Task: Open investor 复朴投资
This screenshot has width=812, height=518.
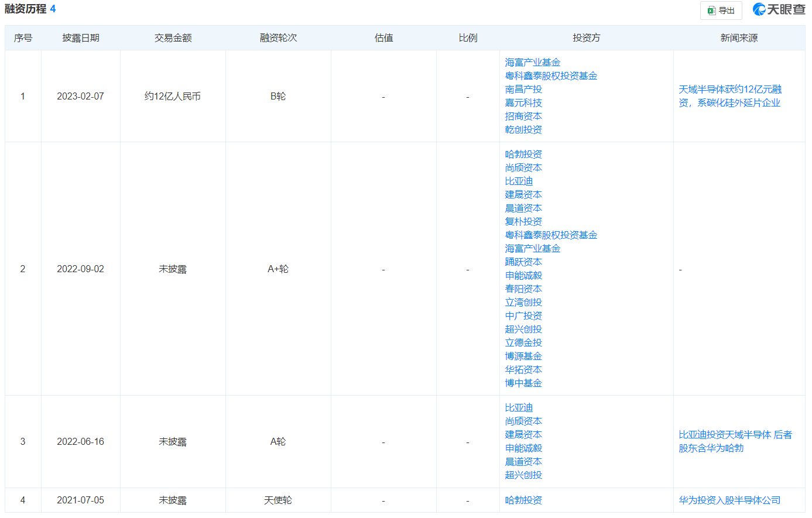Action: click(523, 222)
